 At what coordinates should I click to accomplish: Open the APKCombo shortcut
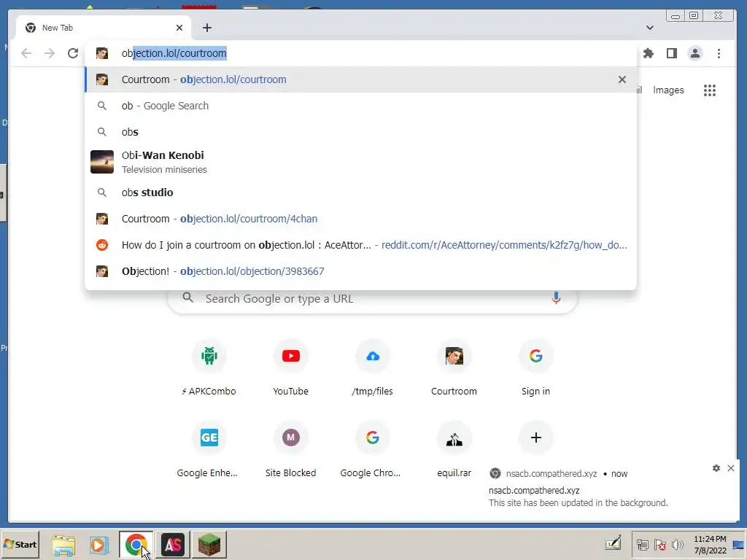click(209, 368)
